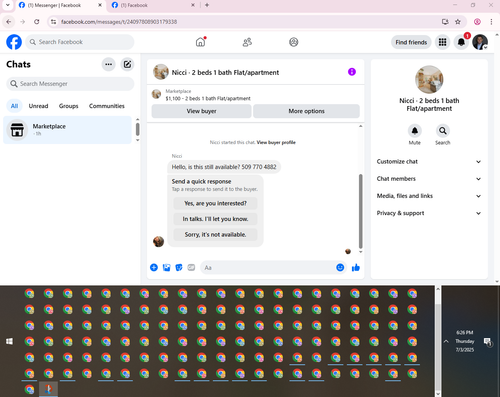Viewport: 500px width, 397px height.
Task: Send quick reply 'In talks. I'll let you know.'
Action: pos(215,219)
